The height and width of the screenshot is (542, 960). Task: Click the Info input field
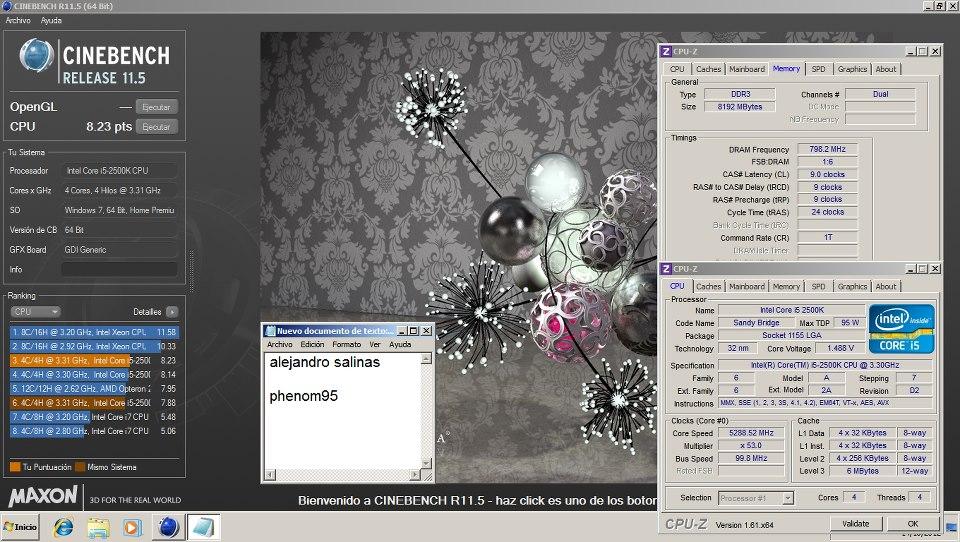pyautogui.click(x=119, y=269)
